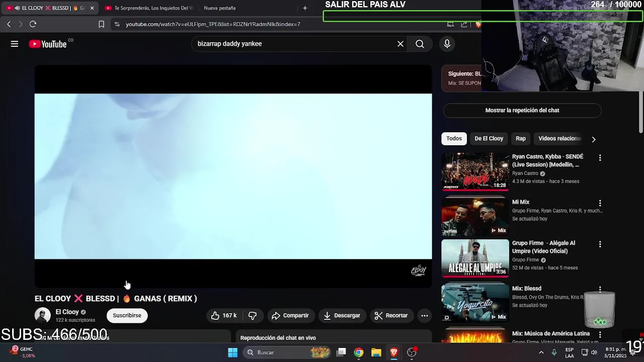Play the Mi Mix playlist thumbnail
This screenshot has height=362, width=644.
click(x=475, y=217)
